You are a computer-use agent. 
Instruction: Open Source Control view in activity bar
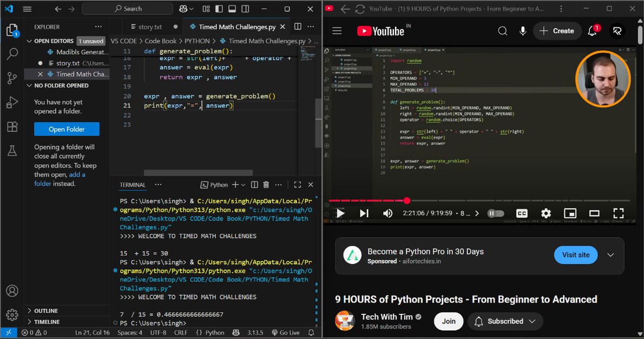click(x=12, y=78)
